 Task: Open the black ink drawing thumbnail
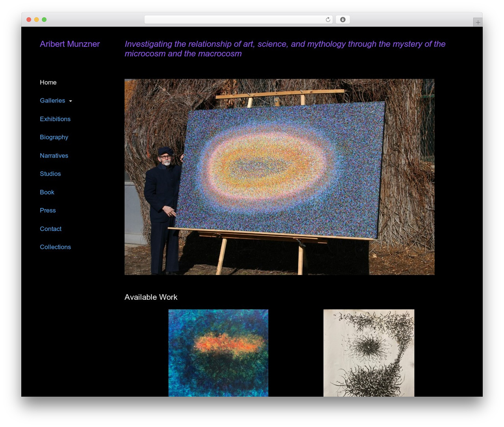pyautogui.click(x=369, y=353)
